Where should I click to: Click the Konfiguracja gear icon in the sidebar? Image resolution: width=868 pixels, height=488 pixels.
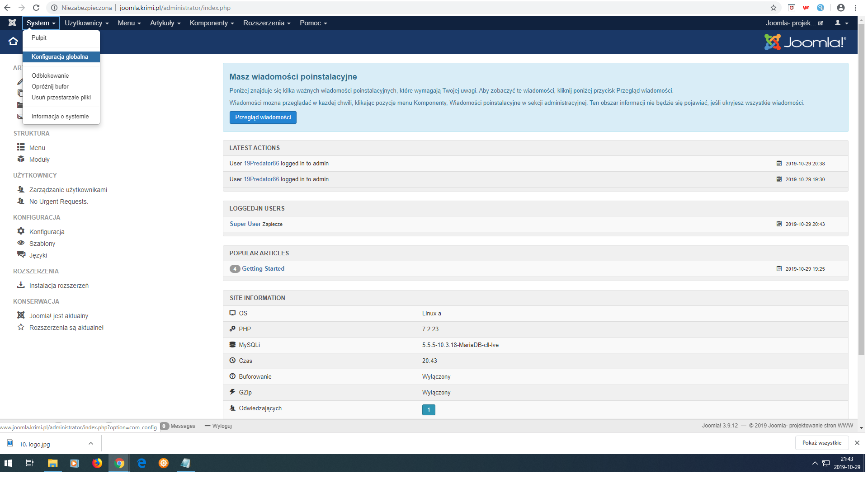tap(21, 231)
